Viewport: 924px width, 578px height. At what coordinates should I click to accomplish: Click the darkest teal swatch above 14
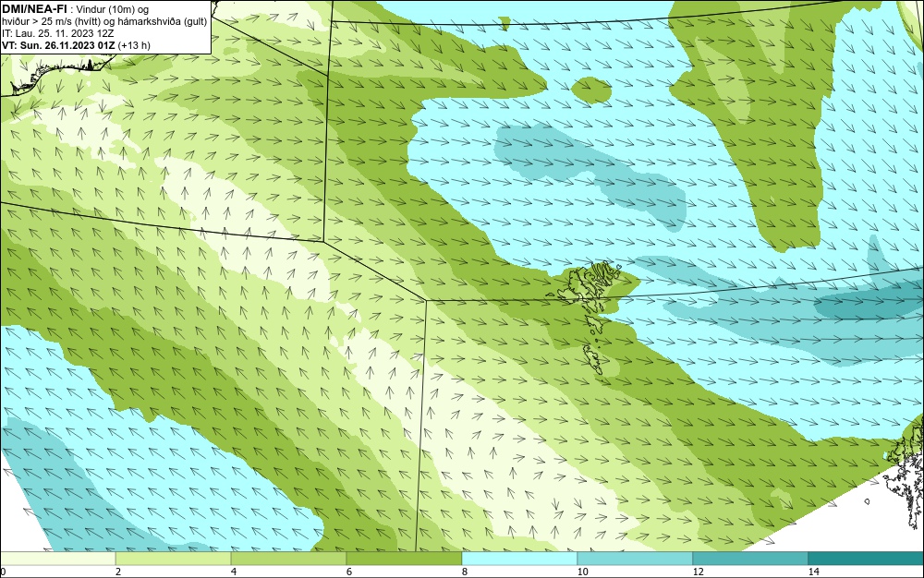867,559
